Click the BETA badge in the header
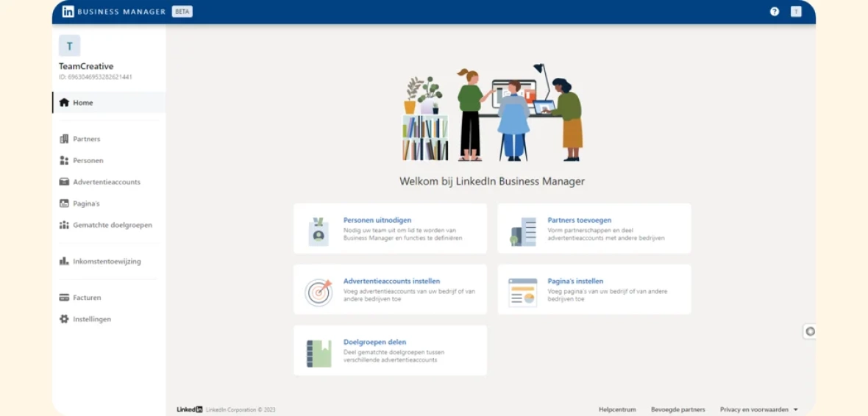868x416 pixels. 182,12
